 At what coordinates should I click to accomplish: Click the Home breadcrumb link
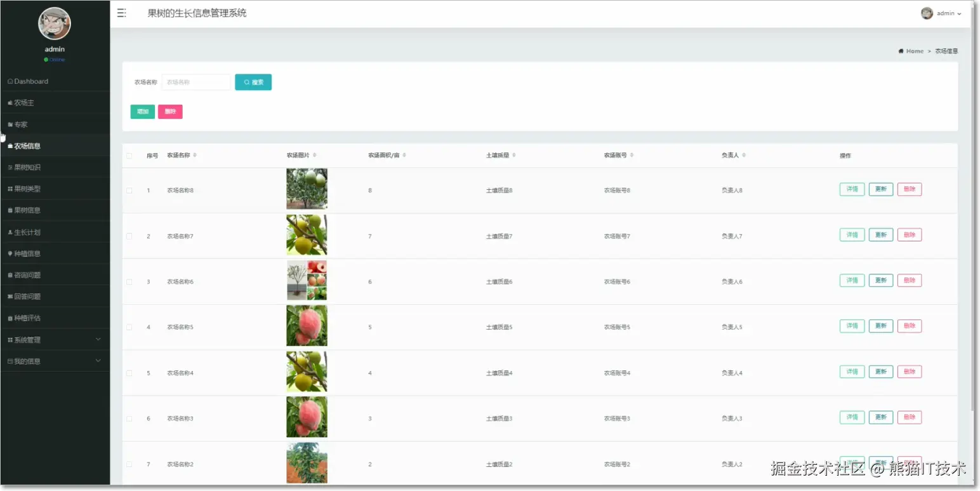[x=915, y=51]
